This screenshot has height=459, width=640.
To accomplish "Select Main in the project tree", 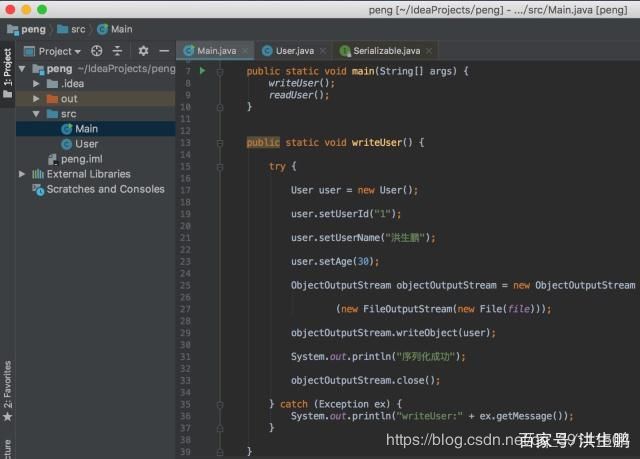I will tap(96, 129).
